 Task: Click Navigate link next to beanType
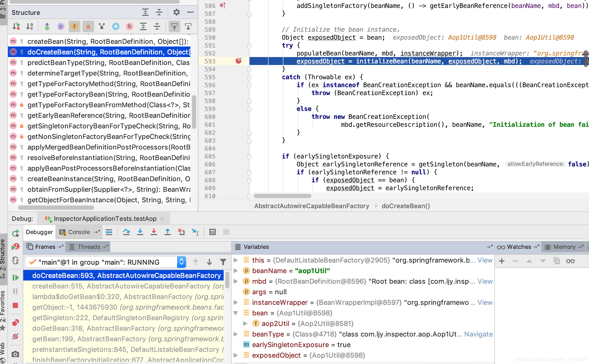click(x=478, y=334)
